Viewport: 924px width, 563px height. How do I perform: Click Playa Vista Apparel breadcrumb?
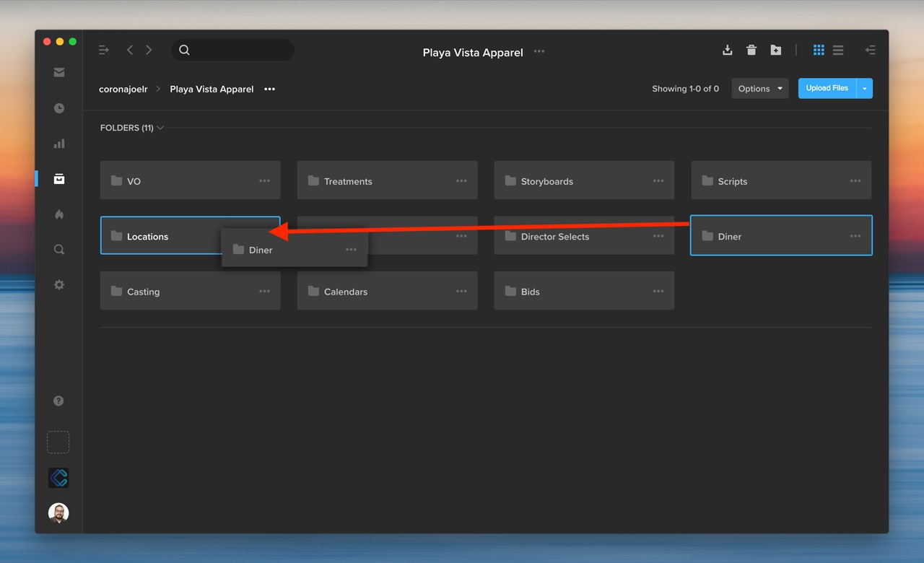(x=212, y=89)
